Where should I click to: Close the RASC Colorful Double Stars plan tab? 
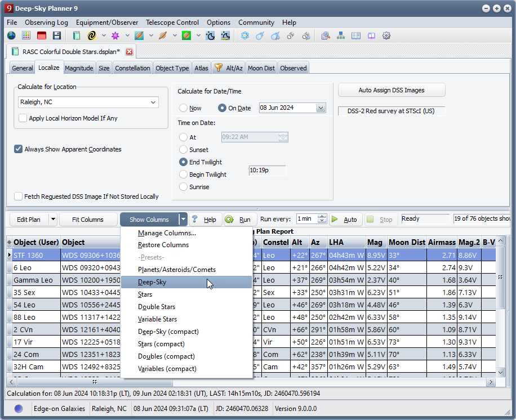pyautogui.click(x=129, y=52)
